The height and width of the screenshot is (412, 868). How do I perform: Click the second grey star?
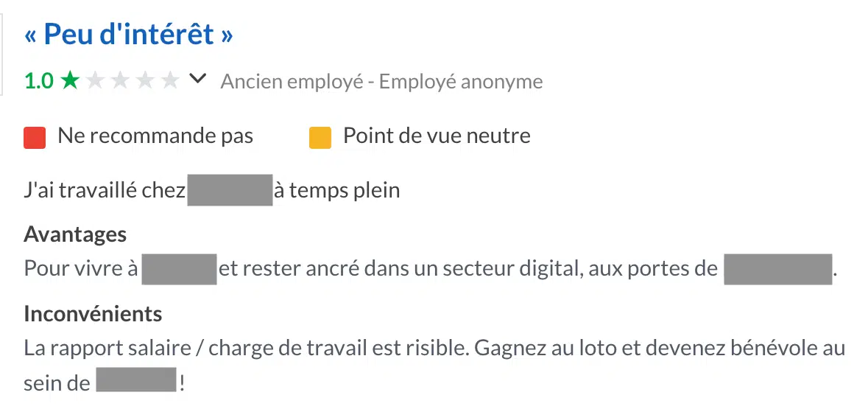[95, 81]
